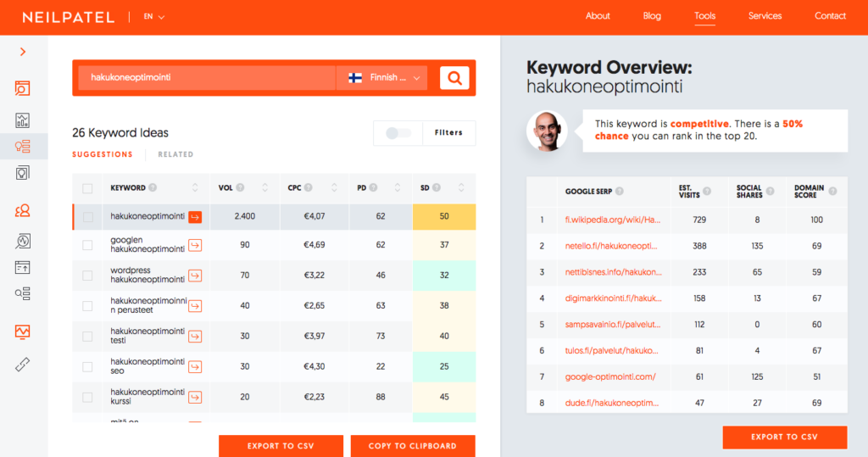Image resolution: width=868 pixels, height=457 pixels.
Task: Switch to the RELATED tab
Action: pos(175,154)
